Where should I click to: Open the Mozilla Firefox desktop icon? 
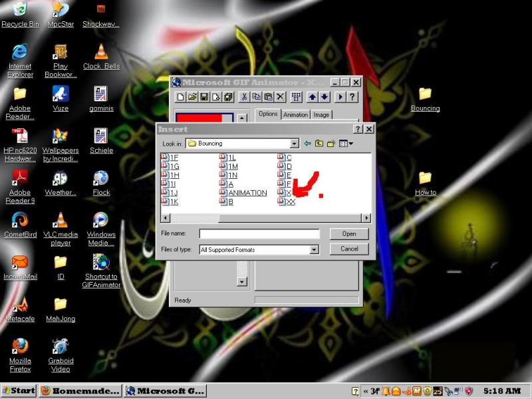click(20, 355)
